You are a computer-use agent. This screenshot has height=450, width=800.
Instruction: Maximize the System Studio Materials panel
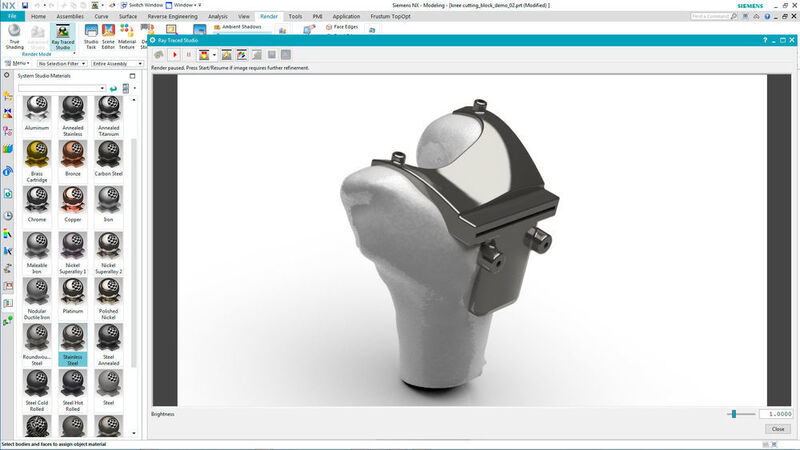[x=133, y=76]
